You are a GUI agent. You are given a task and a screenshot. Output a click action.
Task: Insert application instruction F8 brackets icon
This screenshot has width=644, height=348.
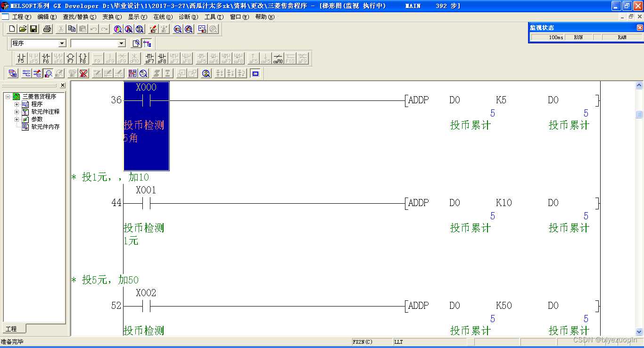tap(83, 58)
